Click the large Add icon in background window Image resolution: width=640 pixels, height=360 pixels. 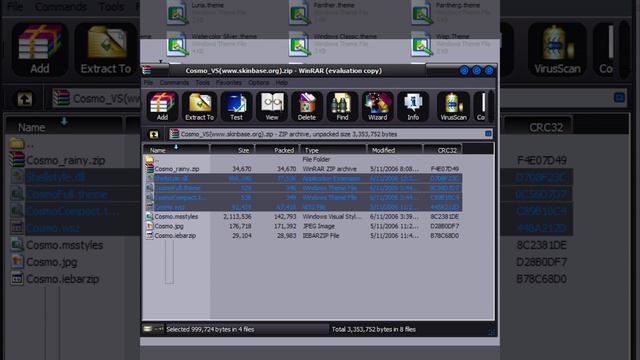pyautogui.click(x=40, y=49)
